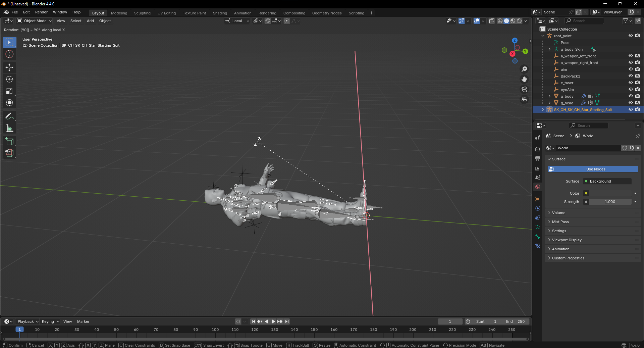
Task: Switch to the Sculpting workspace tab
Action: (142, 13)
